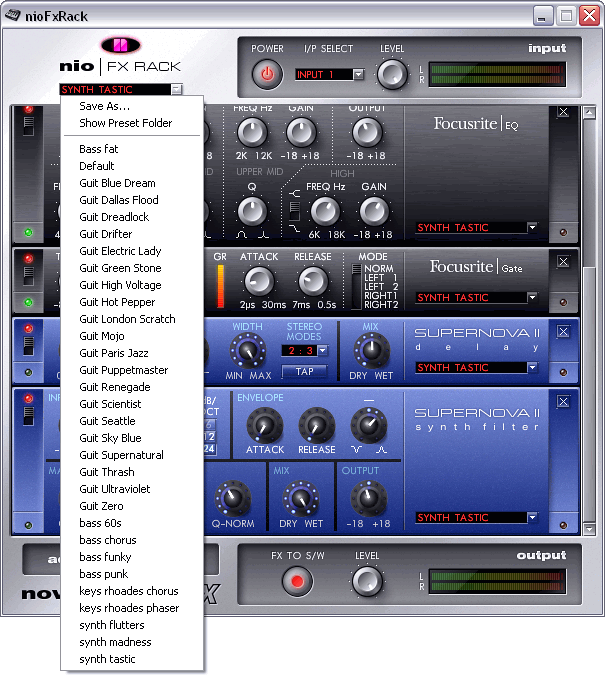Click the synth filter envelope ATTACK knob
Screen dimensions: 605x680
(x=265, y=425)
